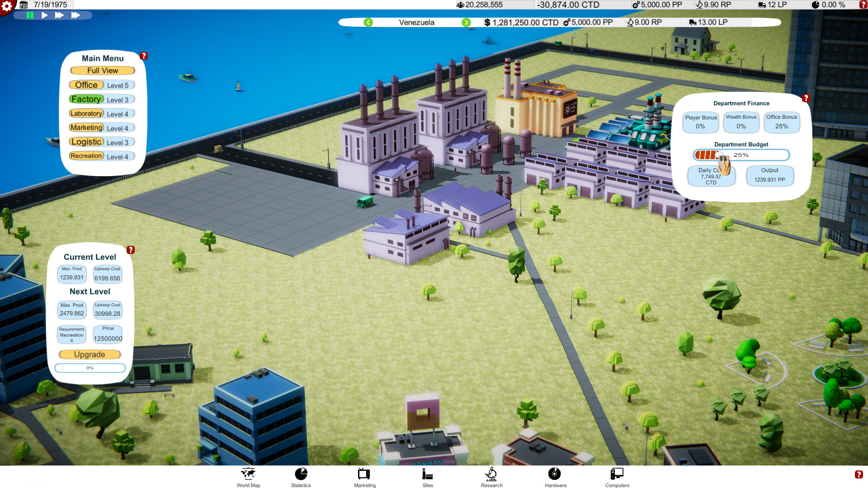The image size is (868, 488).
Task: Click the Upgrade button for Factory
Action: [x=90, y=355]
